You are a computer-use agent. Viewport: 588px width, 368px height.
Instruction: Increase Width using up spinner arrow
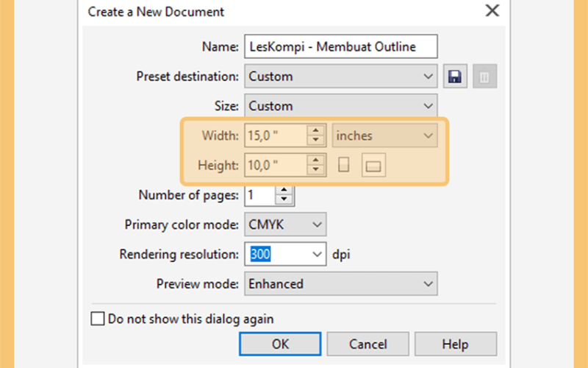click(x=316, y=131)
